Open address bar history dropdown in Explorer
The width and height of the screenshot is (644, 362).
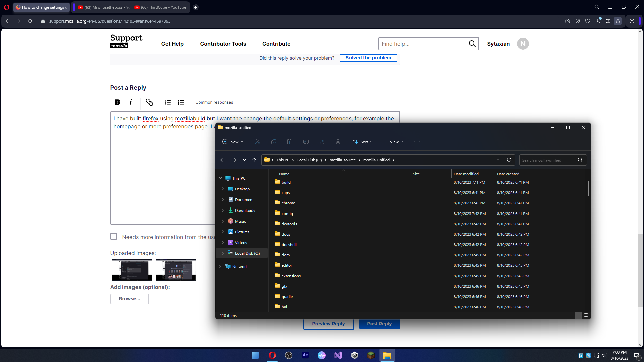coord(498,160)
